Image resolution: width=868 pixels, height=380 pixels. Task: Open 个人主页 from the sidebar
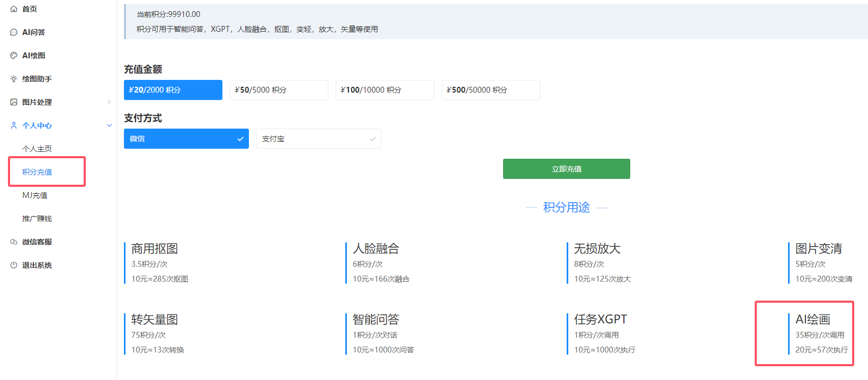37,149
